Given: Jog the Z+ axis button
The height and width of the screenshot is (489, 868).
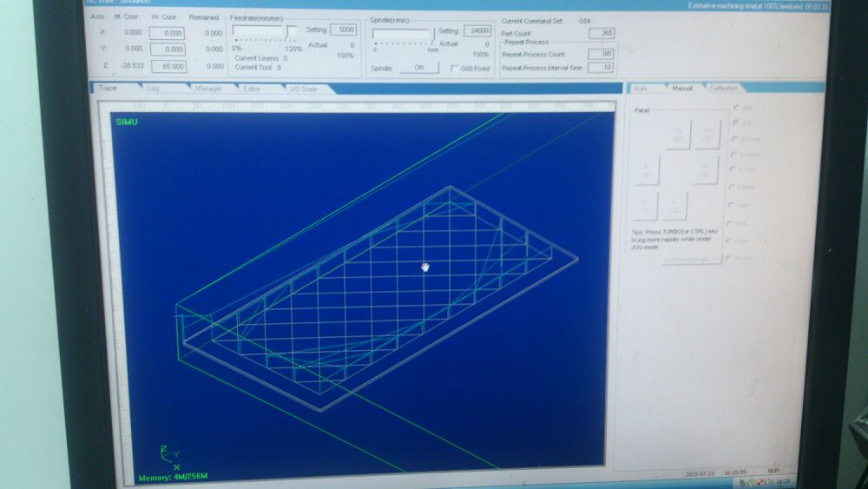Looking at the screenshot, I should 707,135.
